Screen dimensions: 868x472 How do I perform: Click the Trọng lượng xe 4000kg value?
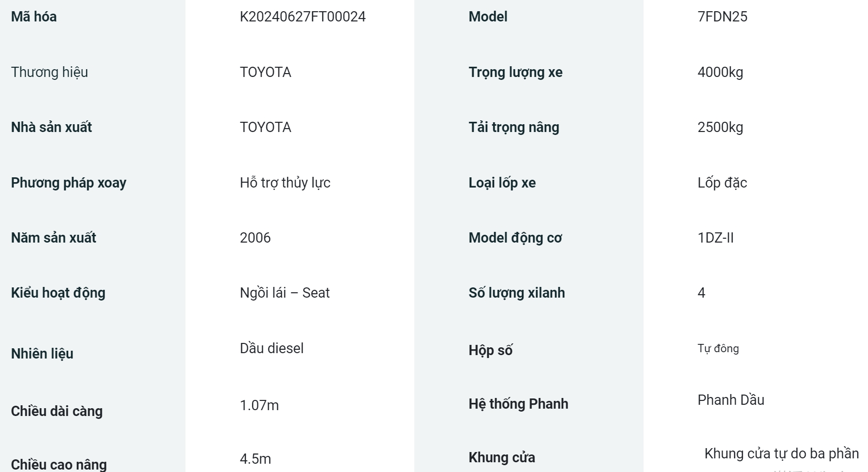720,72
